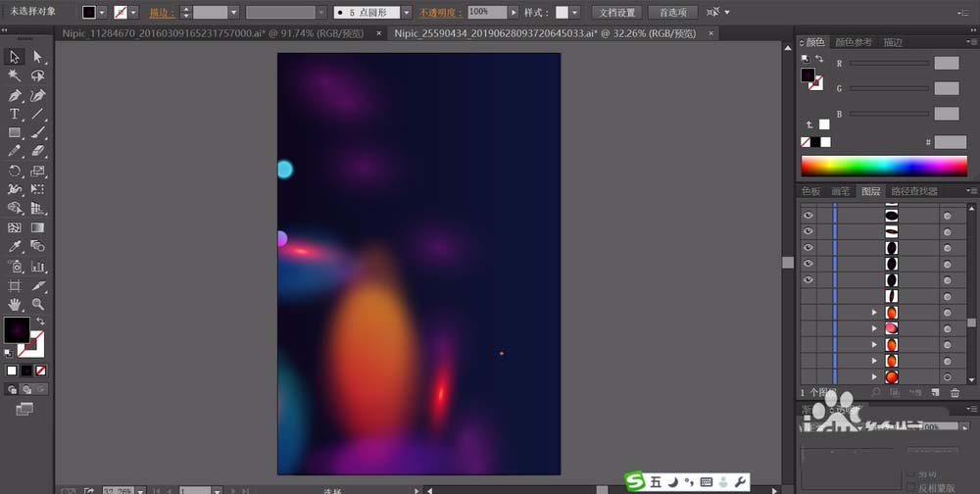Screen dimensions: 980x494
Task: Switch to the 色板 tab
Action: [x=810, y=191]
